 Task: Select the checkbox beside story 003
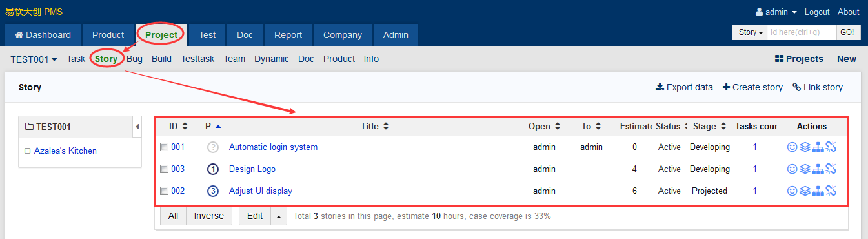pos(165,169)
